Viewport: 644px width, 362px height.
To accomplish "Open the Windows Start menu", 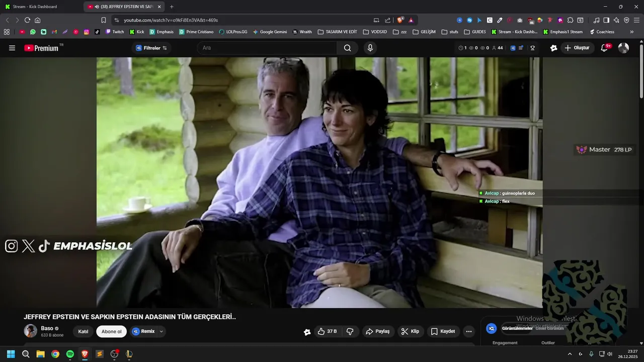I will pos(11,354).
